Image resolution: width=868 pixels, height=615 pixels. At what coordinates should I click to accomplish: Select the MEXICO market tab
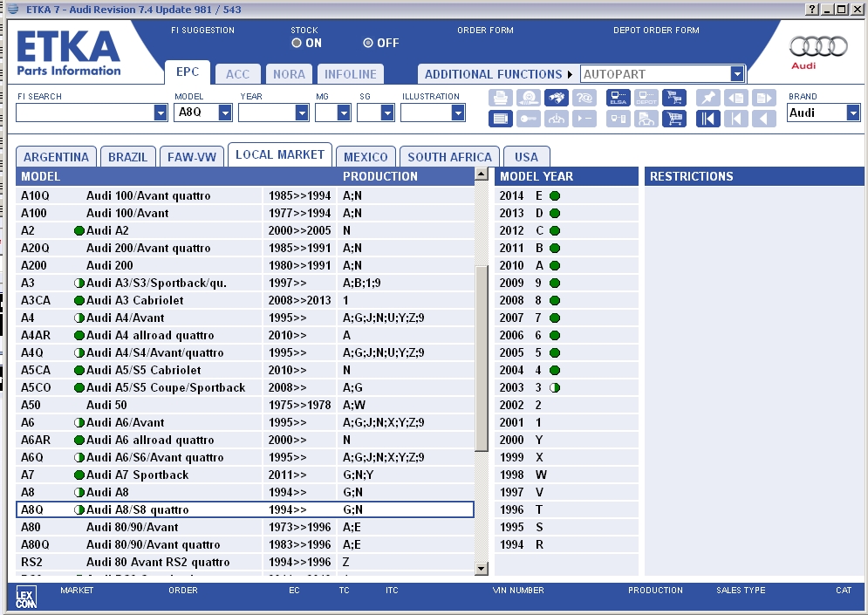click(x=366, y=157)
